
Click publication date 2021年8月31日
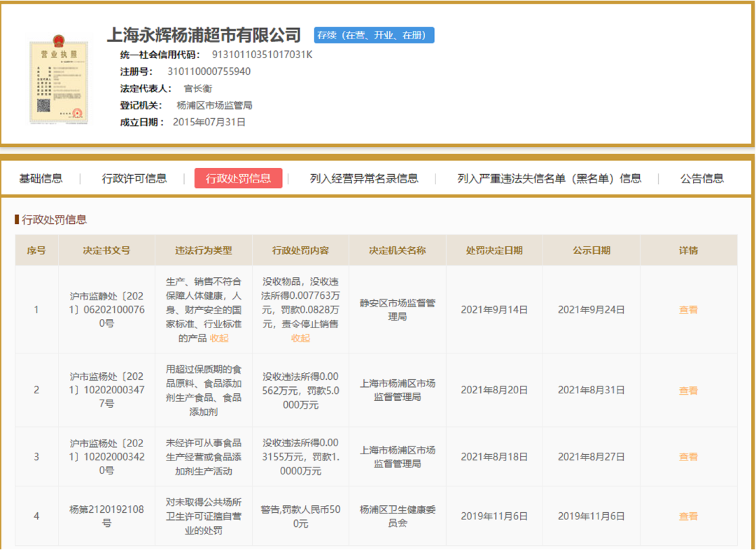pyautogui.click(x=591, y=390)
